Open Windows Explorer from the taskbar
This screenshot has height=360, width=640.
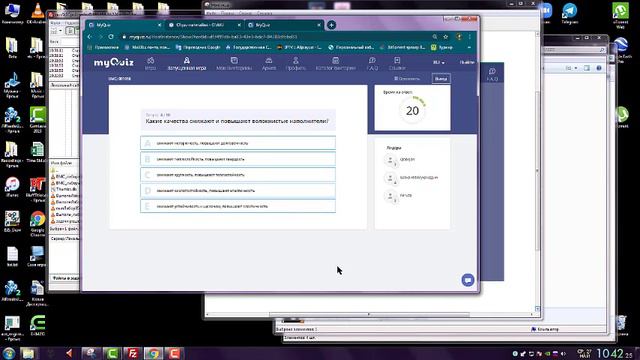(x=28, y=353)
